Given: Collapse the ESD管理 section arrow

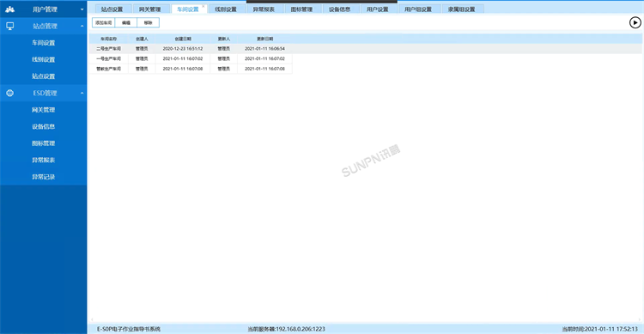Looking at the screenshot, I should [x=82, y=94].
